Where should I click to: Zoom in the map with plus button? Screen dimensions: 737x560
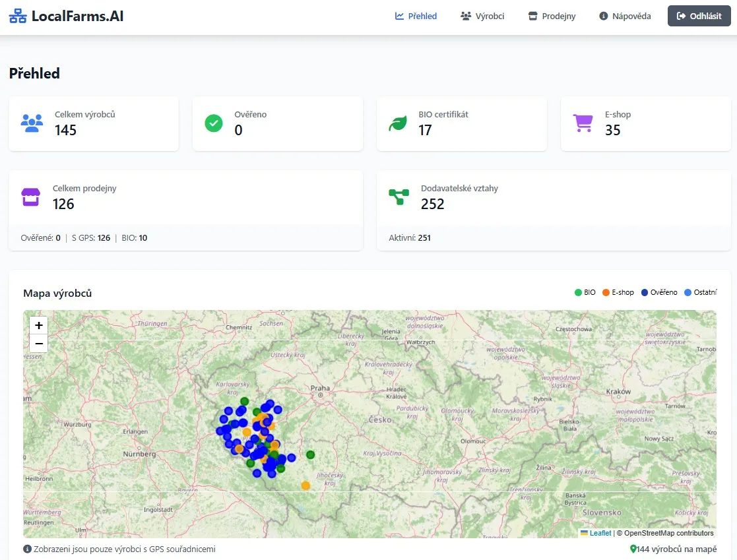(39, 325)
